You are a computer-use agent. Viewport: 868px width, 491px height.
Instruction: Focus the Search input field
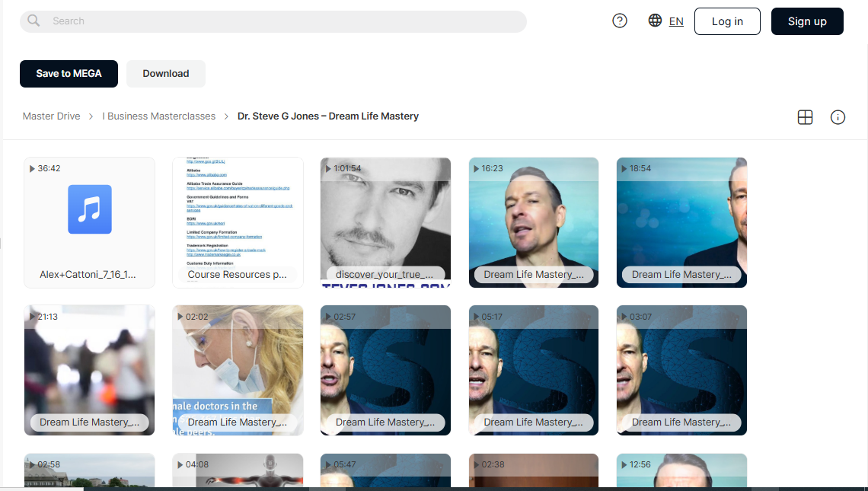[273, 21]
